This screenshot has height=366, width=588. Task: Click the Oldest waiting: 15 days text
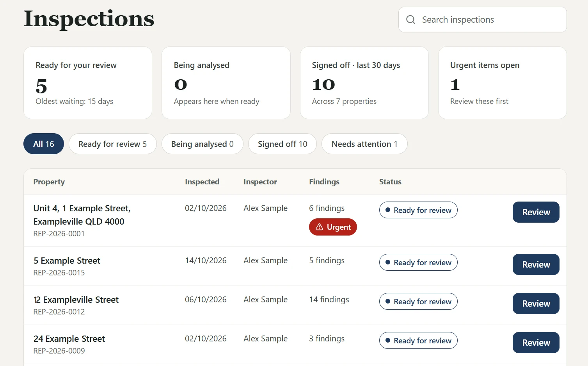[75, 101]
